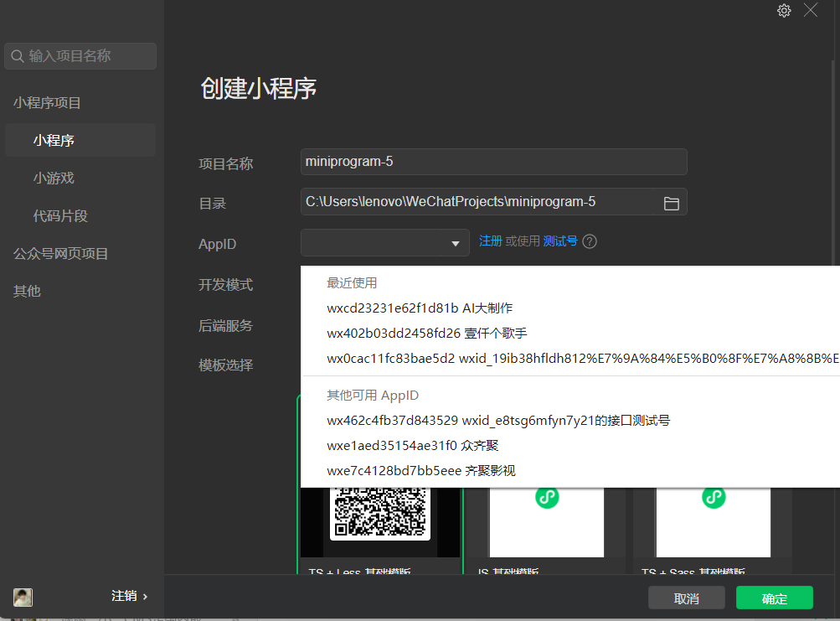Open 公众号网页项目 category
Viewport: 840px width, 621px height.
[x=60, y=253]
